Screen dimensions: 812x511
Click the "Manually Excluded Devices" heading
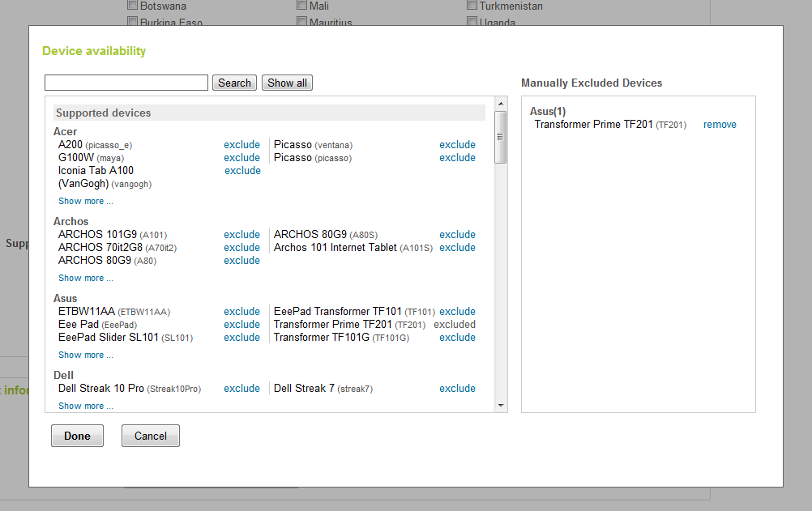[592, 83]
